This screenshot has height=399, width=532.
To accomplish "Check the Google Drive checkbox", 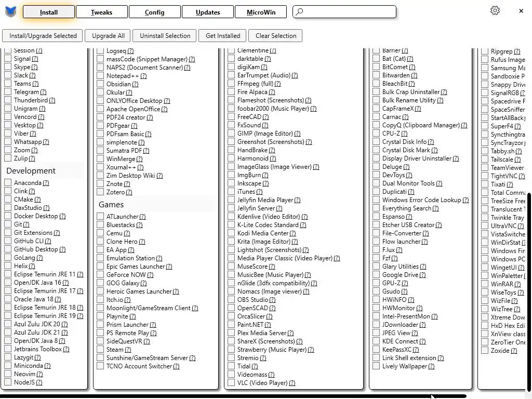I will (x=376, y=275).
